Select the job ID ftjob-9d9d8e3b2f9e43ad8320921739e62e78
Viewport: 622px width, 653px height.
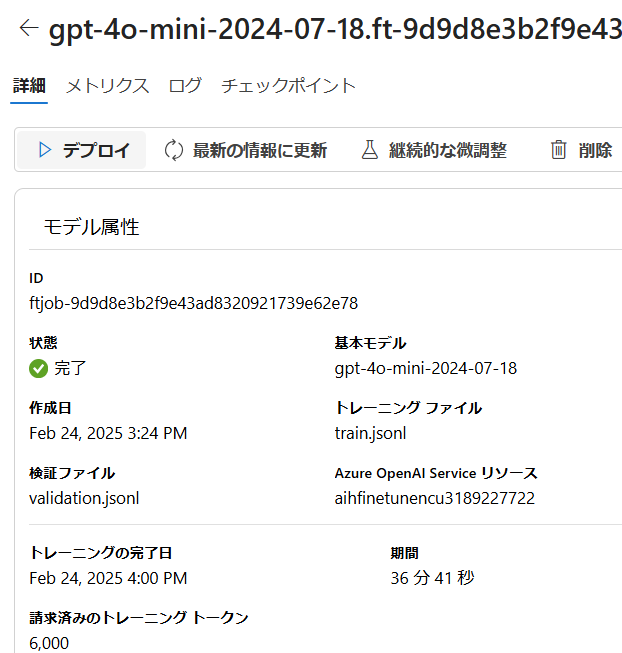pos(193,303)
